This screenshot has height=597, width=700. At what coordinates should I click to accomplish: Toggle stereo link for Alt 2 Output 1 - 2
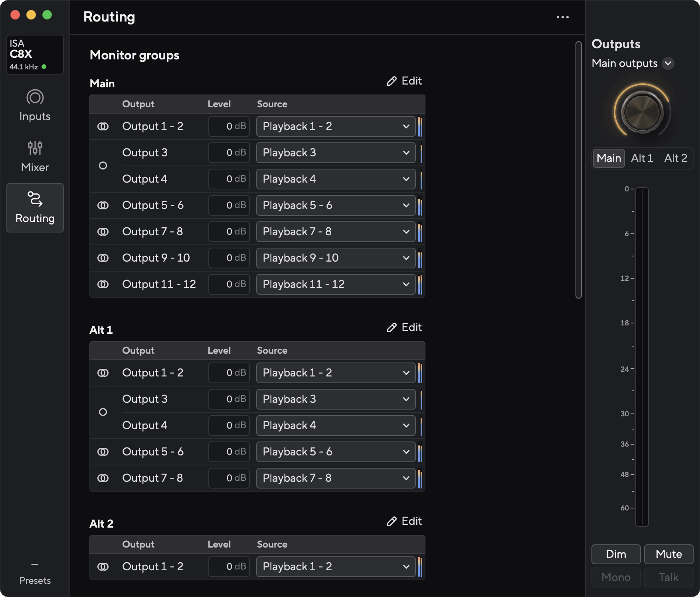(x=103, y=567)
